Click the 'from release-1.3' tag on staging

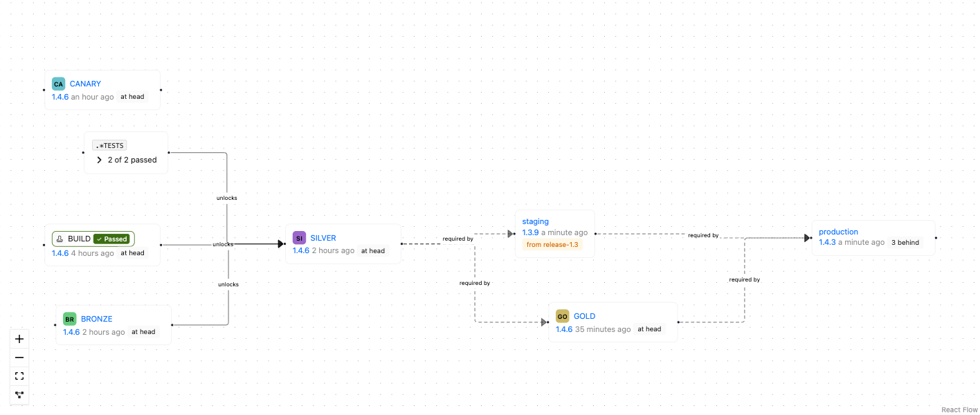(x=552, y=244)
